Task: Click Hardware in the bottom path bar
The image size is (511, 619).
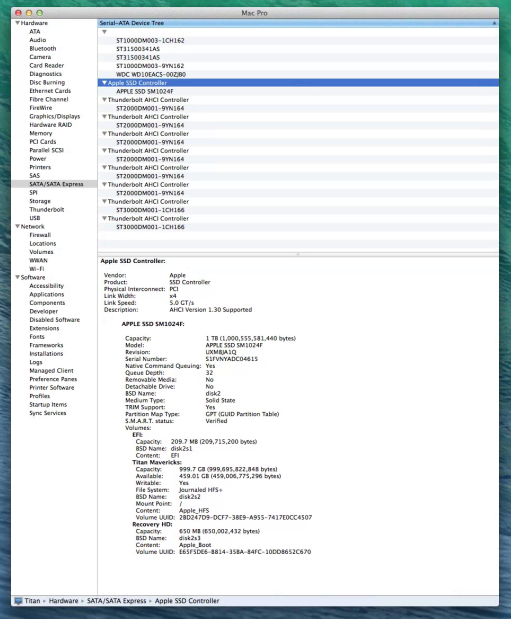Action: coord(64,600)
